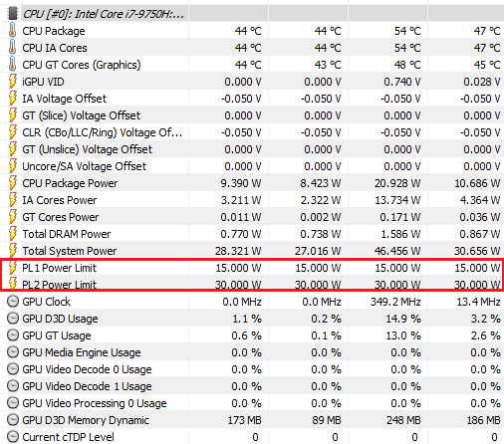Select the Total System Power sensor row

252,251
